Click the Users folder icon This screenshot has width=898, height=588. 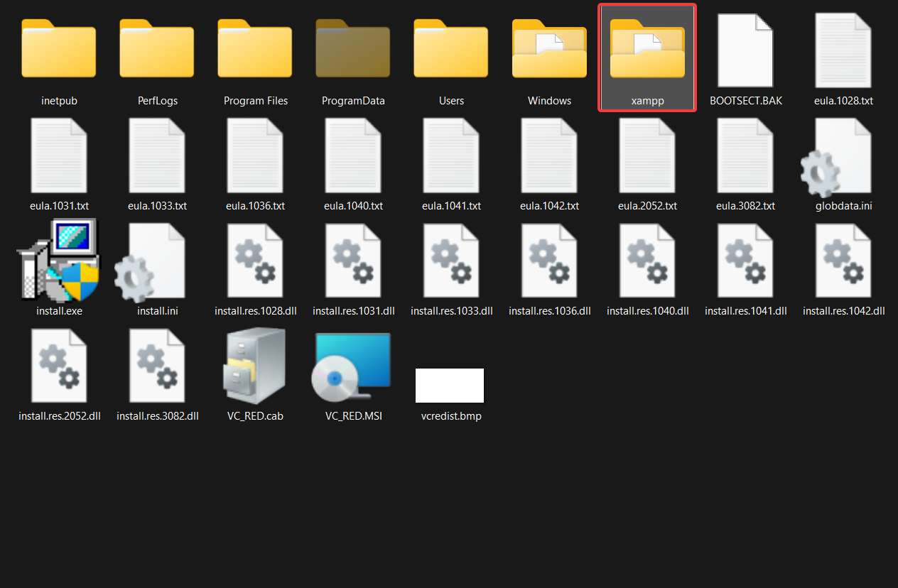click(451, 48)
